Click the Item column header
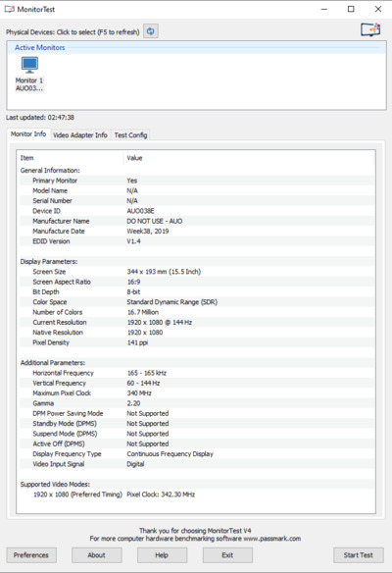This screenshot has height=573, width=392. [71, 158]
